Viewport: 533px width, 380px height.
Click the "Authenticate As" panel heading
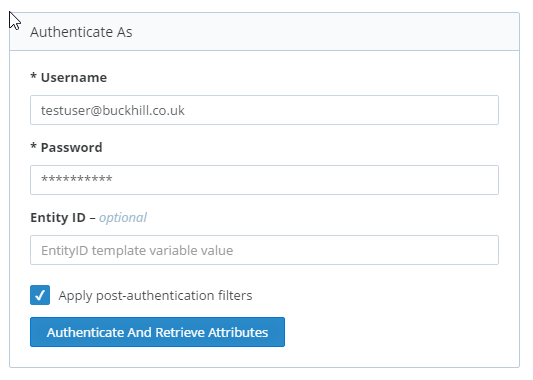point(81,32)
